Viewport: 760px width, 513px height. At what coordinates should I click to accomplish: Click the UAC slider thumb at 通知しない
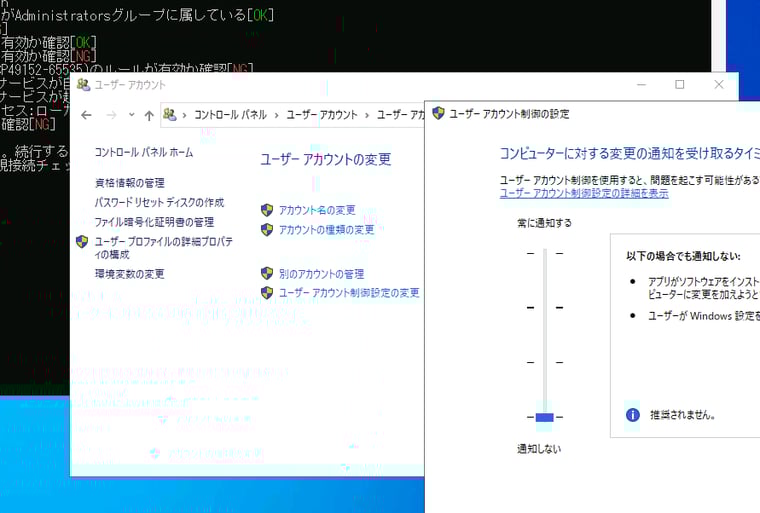(545, 417)
